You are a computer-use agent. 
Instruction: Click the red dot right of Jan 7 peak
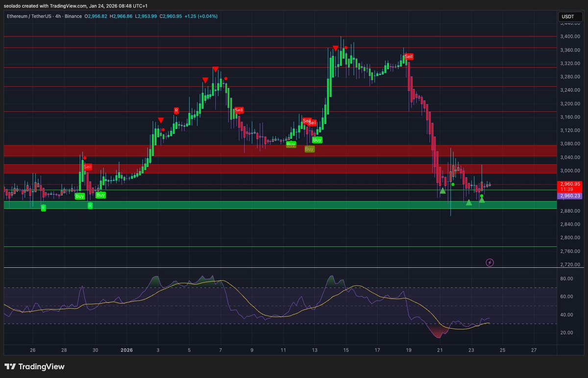(x=226, y=78)
